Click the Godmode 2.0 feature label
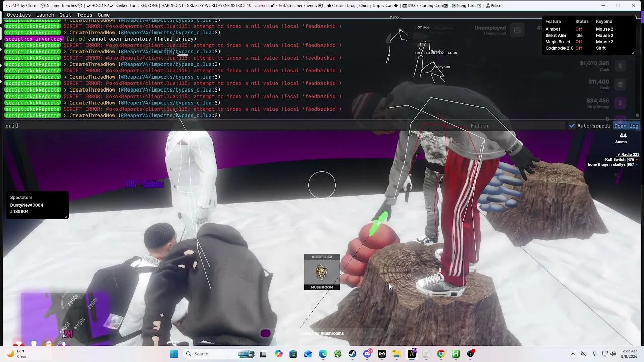Image resolution: width=644 pixels, height=362 pixels. click(x=559, y=48)
